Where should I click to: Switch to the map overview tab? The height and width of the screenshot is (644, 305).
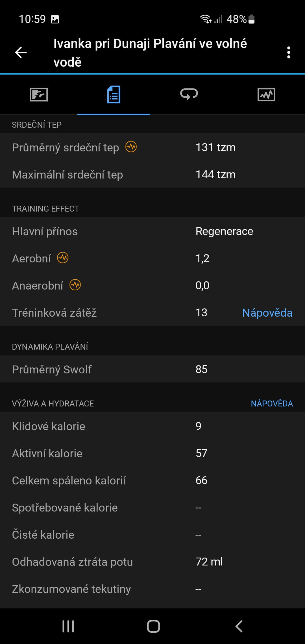tap(39, 95)
